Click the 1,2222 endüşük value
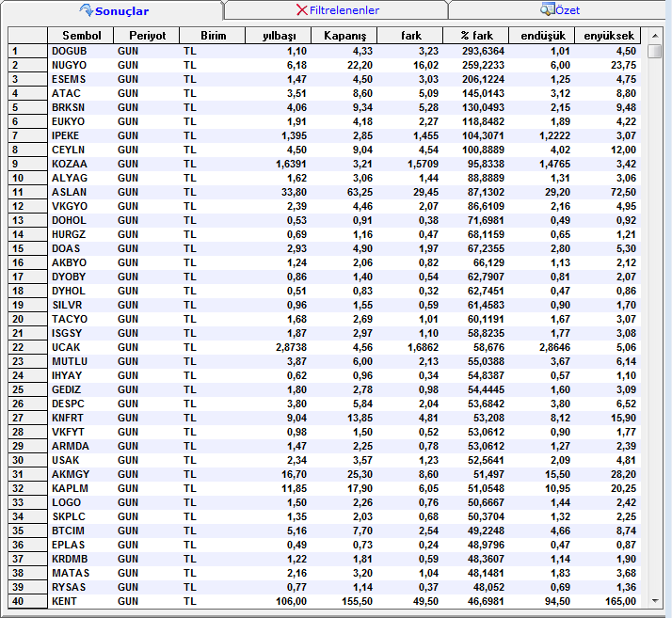Screen dimensions: 672x618 click(x=554, y=135)
